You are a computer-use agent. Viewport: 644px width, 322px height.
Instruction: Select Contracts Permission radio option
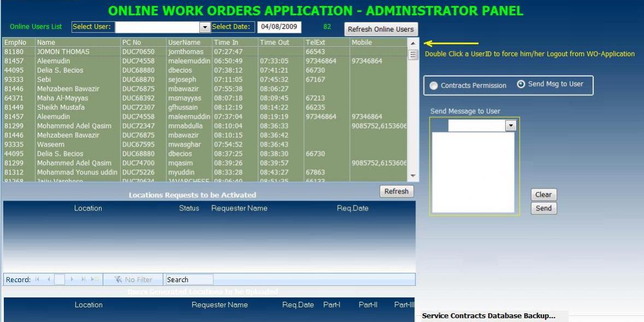coord(434,86)
